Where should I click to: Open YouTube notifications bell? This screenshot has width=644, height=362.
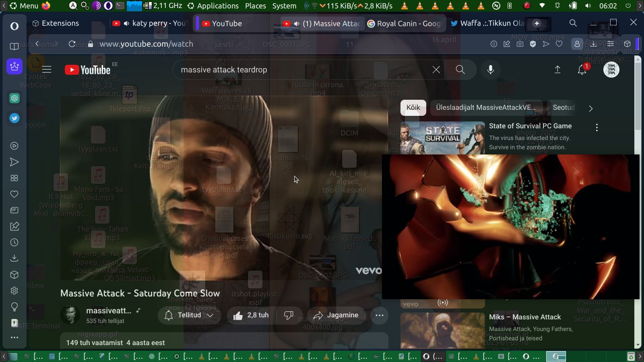click(x=582, y=70)
